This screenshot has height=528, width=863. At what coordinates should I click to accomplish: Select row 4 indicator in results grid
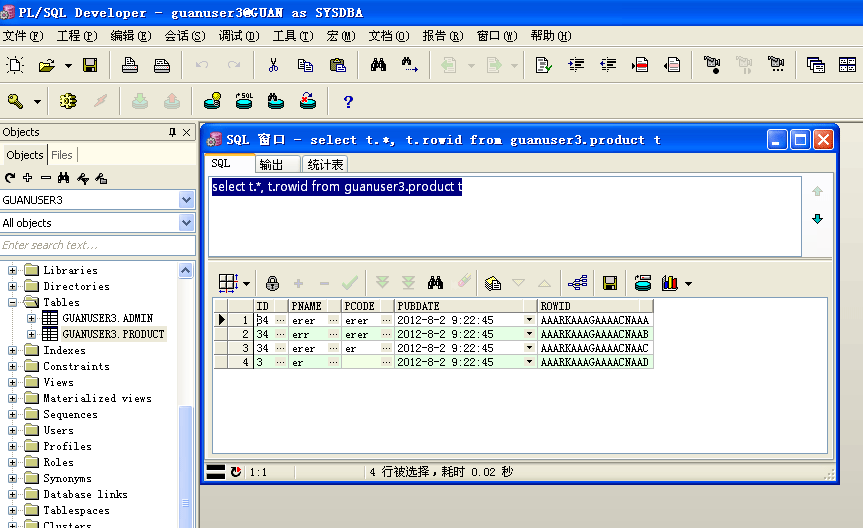(x=221, y=362)
